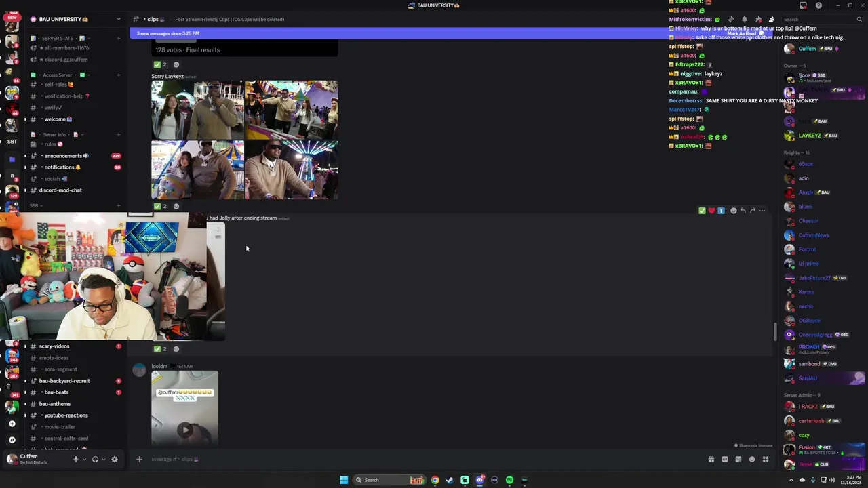Play looldm's video clip

184,430
